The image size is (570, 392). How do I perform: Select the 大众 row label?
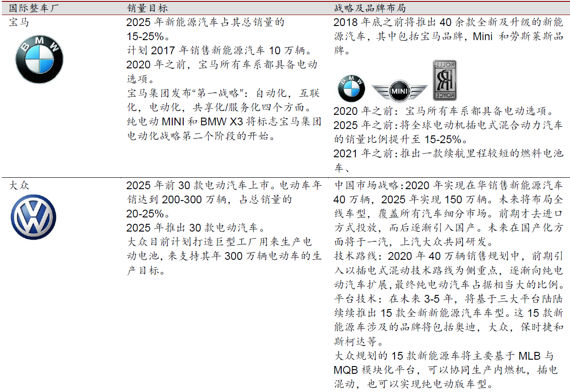pyautogui.click(x=19, y=185)
